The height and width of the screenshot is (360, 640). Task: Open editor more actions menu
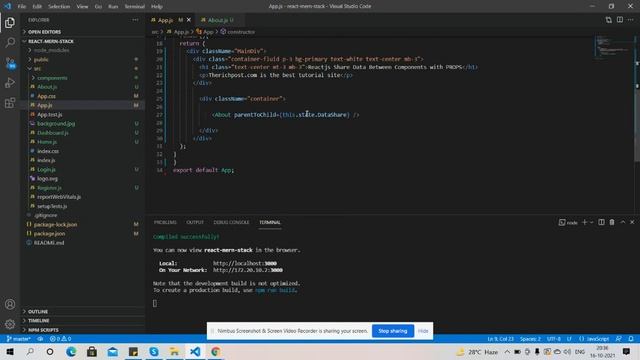pos(631,20)
